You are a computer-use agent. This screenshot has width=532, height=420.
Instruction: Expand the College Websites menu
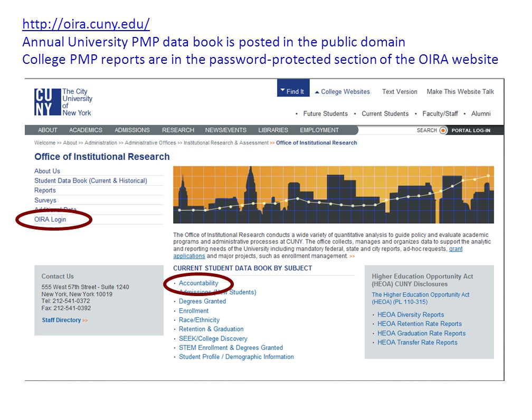[x=343, y=92]
